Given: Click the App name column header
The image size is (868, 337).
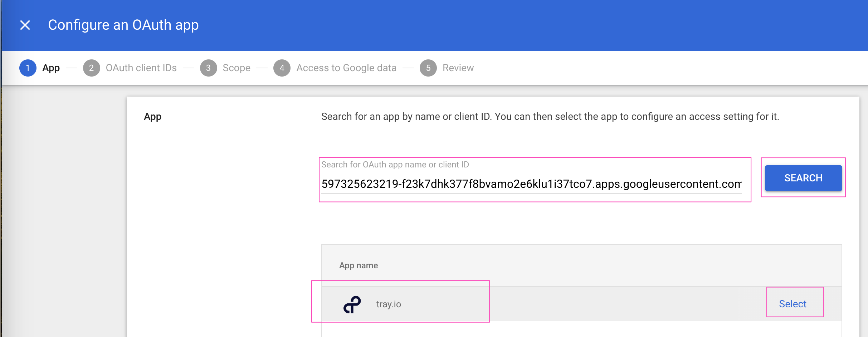Looking at the screenshot, I should click(x=359, y=265).
